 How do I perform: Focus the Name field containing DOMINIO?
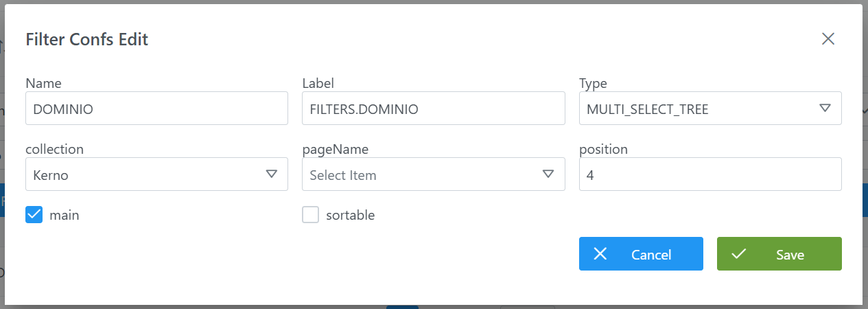click(x=156, y=108)
